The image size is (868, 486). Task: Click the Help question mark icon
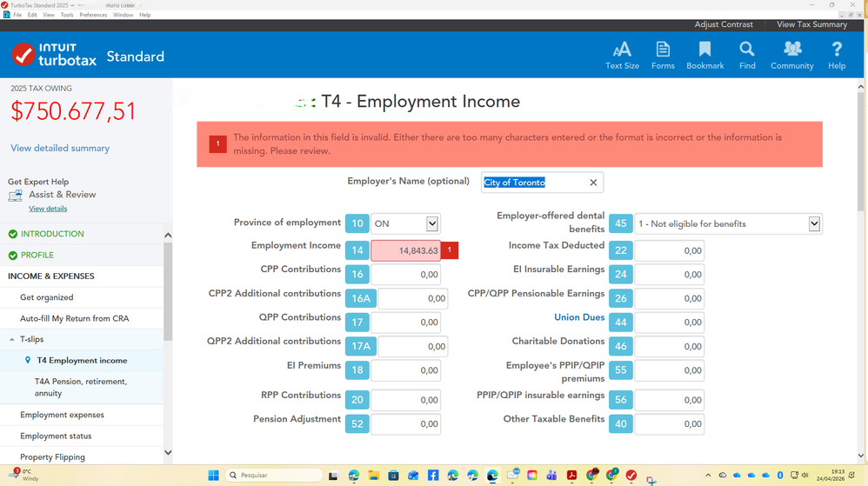click(837, 55)
